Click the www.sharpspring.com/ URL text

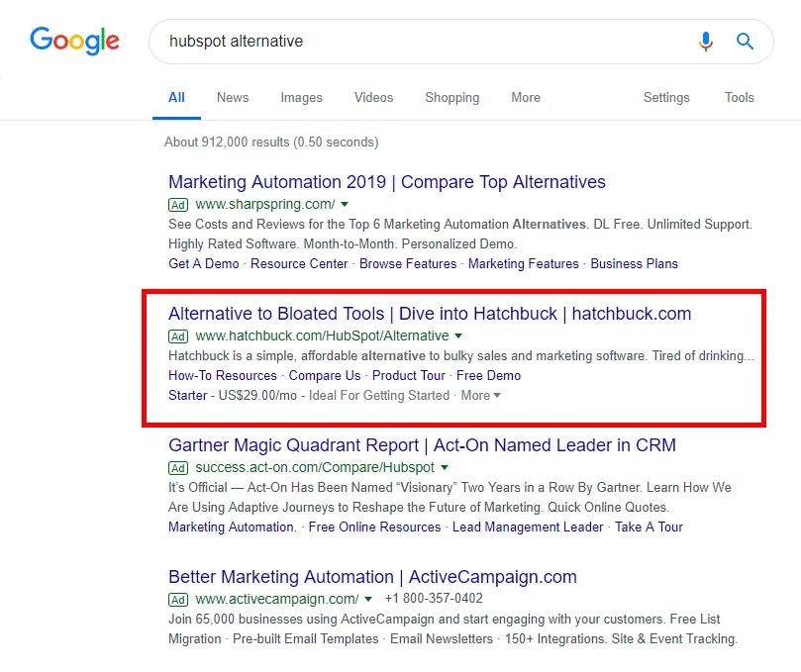click(x=265, y=204)
